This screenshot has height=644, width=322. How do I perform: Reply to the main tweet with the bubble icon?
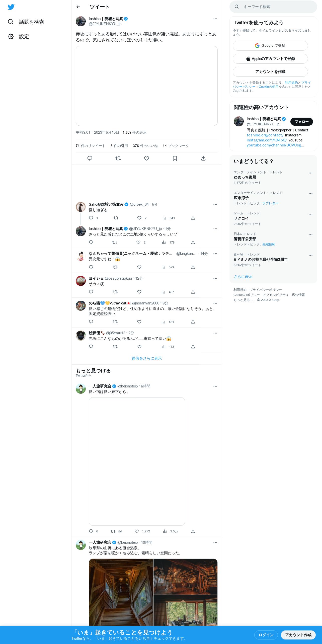point(90,158)
